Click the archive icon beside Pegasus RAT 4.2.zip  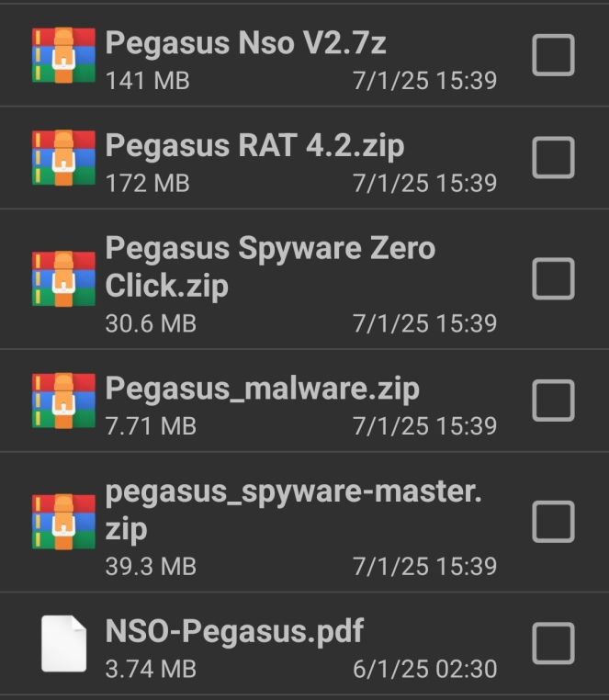point(63,158)
